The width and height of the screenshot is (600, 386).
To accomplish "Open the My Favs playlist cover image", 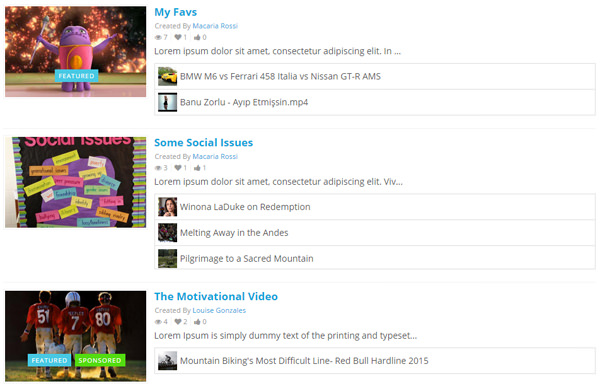I will coord(75,51).
